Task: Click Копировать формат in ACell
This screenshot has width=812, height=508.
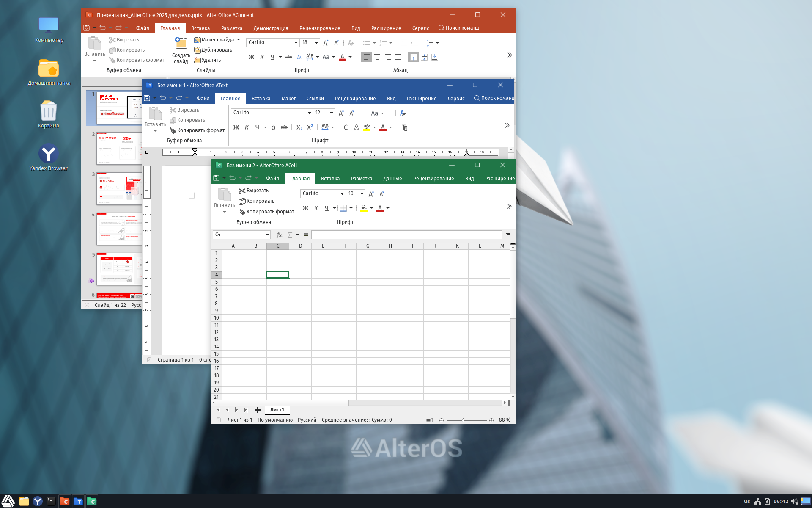Action: click(266, 212)
